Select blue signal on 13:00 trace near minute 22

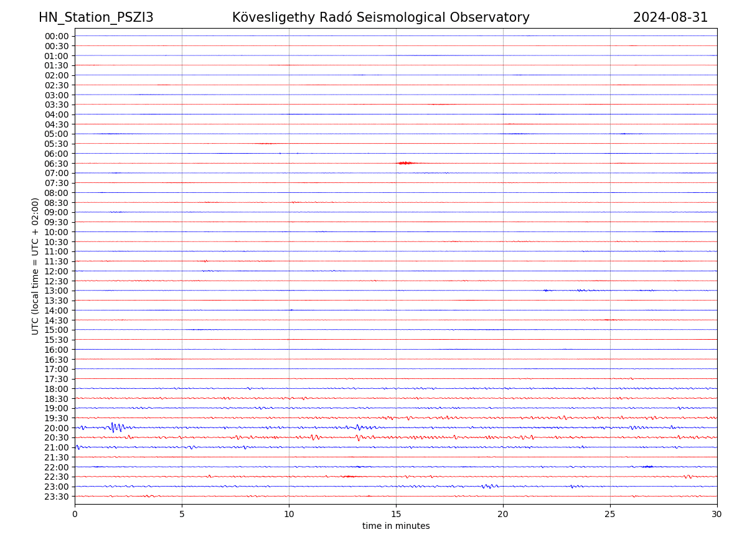tap(546, 291)
